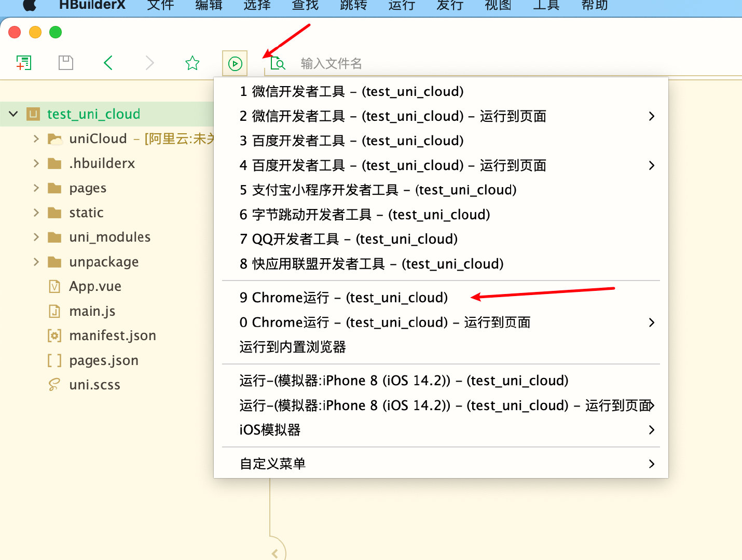Open the 选择 menu
The height and width of the screenshot is (560, 742).
[257, 5]
